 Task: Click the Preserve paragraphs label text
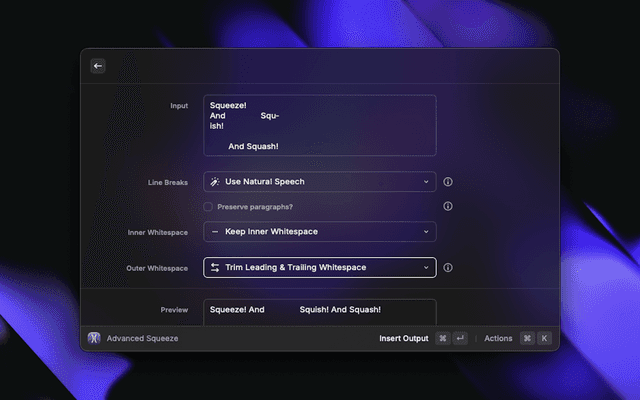click(255, 207)
